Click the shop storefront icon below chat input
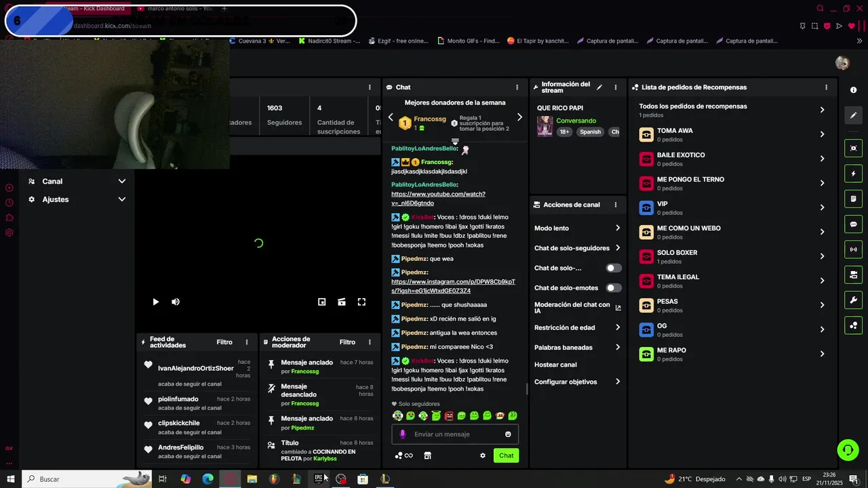The height and width of the screenshot is (488, 868). 427,455
